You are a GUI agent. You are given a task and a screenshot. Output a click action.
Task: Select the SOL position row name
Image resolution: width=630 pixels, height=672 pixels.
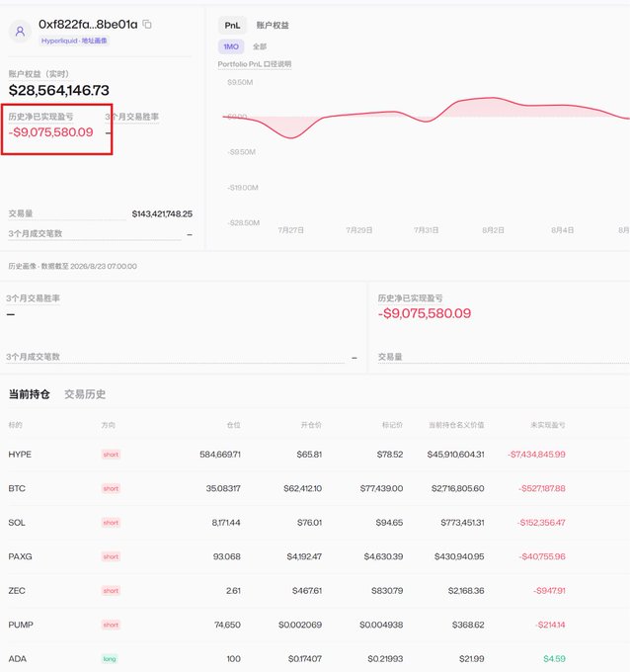pos(17,523)
